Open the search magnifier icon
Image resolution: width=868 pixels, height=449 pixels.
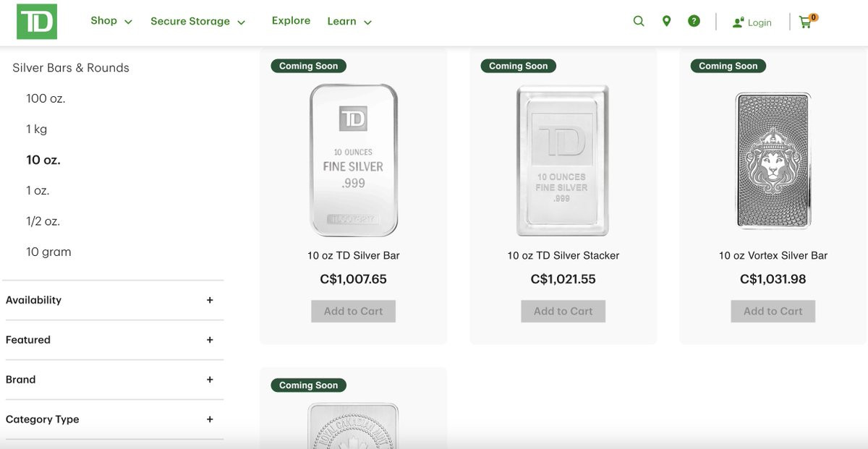(639, 22)
